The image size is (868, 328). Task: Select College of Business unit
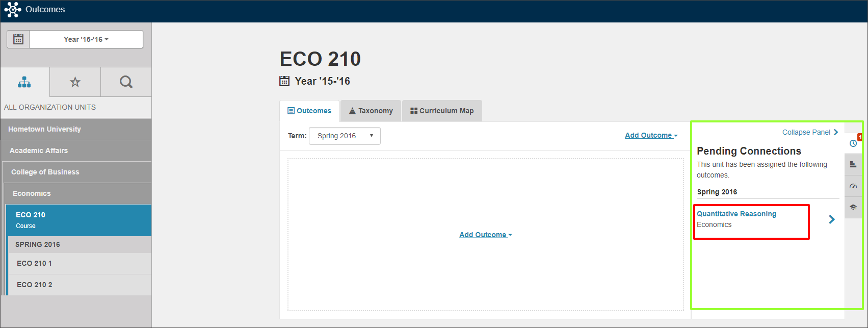[x=77, y=172]
